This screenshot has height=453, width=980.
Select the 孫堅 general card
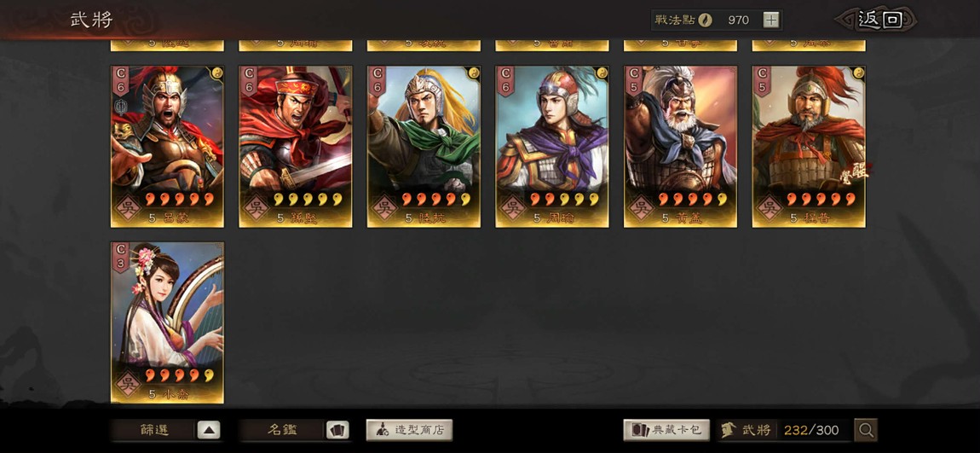click(x=296, y=147)
